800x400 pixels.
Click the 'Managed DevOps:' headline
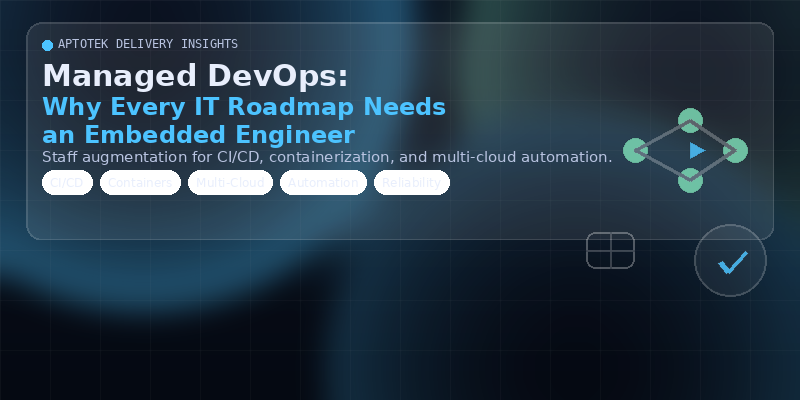195,76
